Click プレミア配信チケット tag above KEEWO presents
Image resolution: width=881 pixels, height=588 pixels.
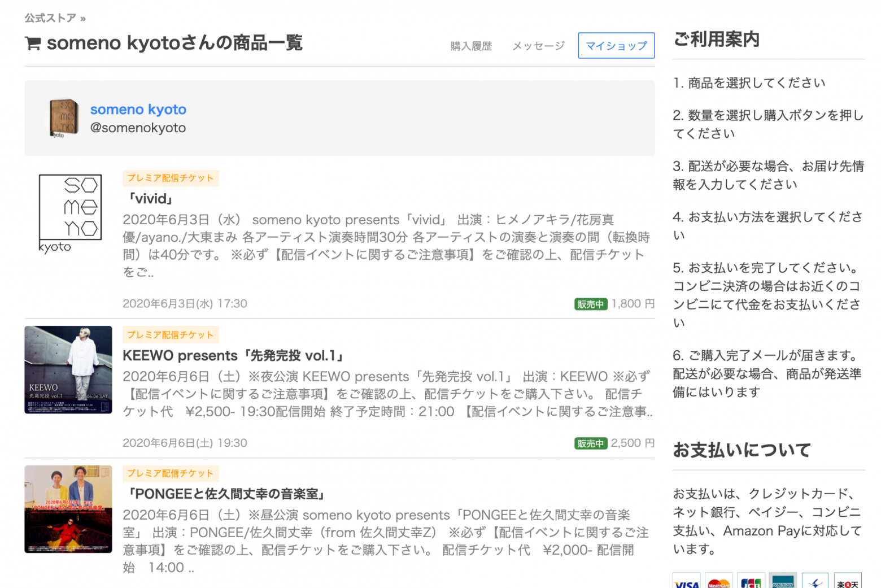tap(171, 335)
